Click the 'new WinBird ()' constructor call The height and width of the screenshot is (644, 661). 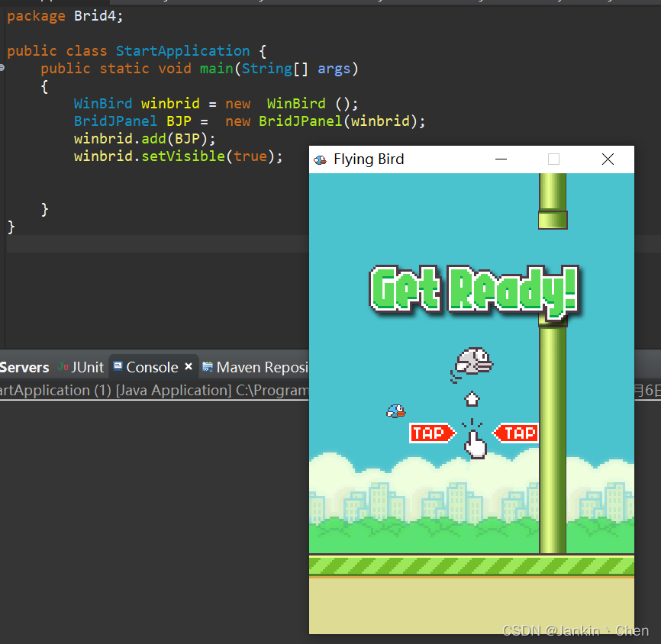[292, 104]
